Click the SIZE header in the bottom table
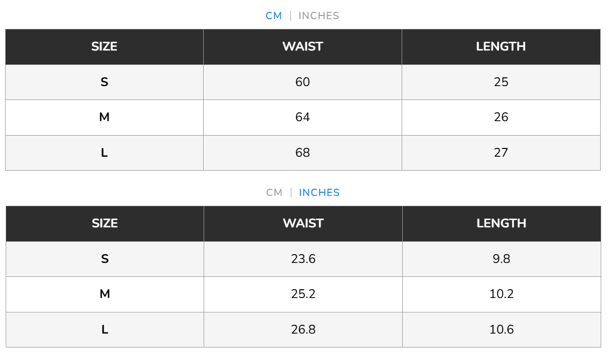This screenshot has height=364, width=611. pyautogui.click(x=105, y=223)
